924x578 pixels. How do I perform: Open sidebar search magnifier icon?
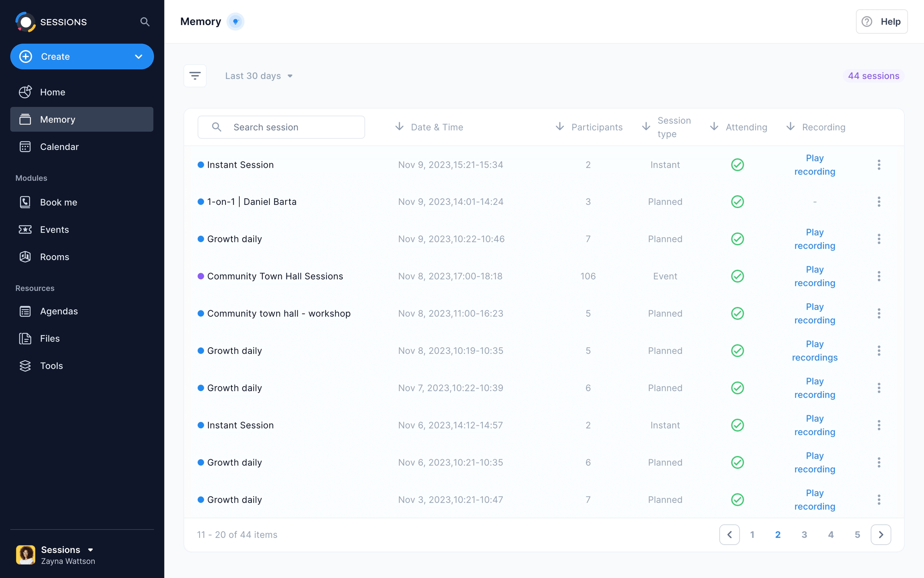point(145,22)
